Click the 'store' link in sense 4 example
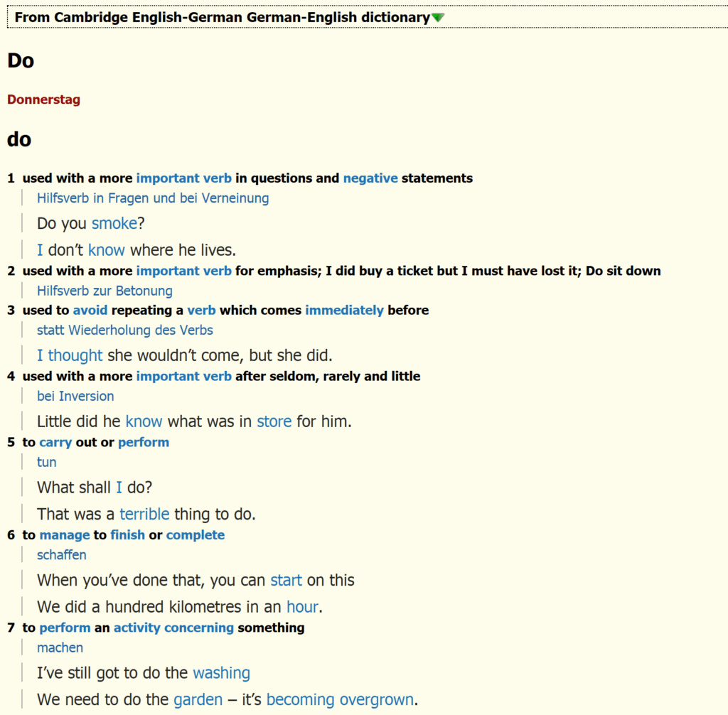728x715 pixels. point(274,421)
